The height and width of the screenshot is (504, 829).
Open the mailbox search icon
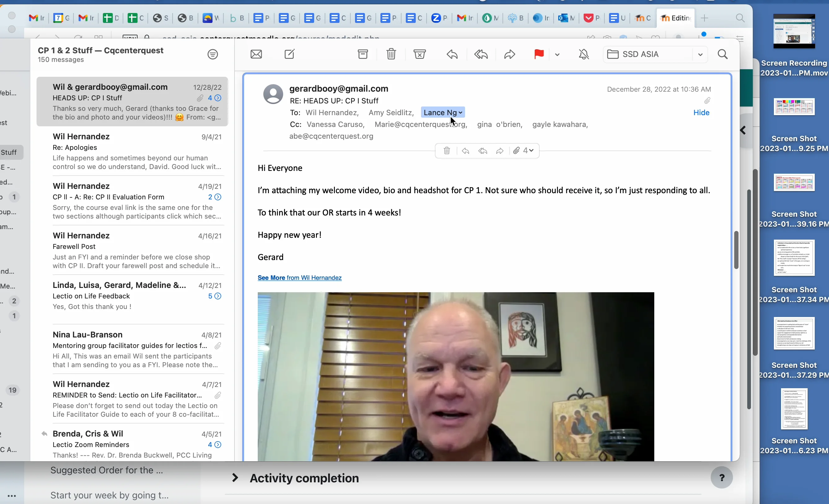click(723, 54)
